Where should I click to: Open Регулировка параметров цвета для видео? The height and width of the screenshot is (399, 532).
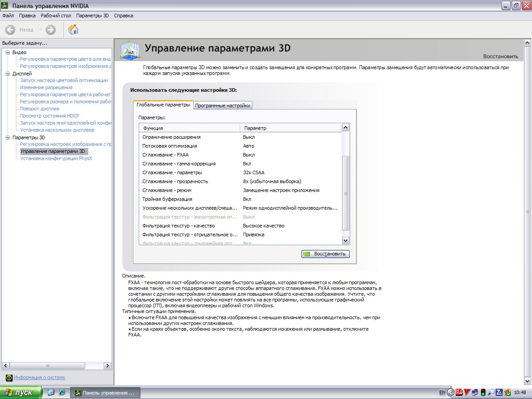tap(65, 59)
